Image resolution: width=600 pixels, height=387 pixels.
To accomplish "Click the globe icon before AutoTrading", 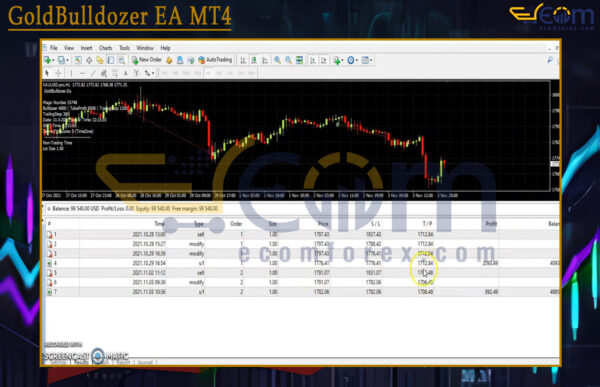I will [x=190, y=60].
